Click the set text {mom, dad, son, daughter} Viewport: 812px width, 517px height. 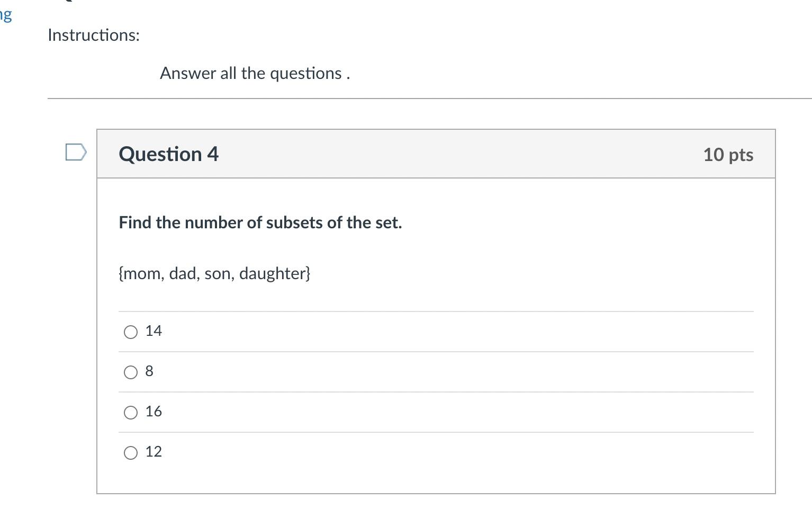tap(214, 273)
